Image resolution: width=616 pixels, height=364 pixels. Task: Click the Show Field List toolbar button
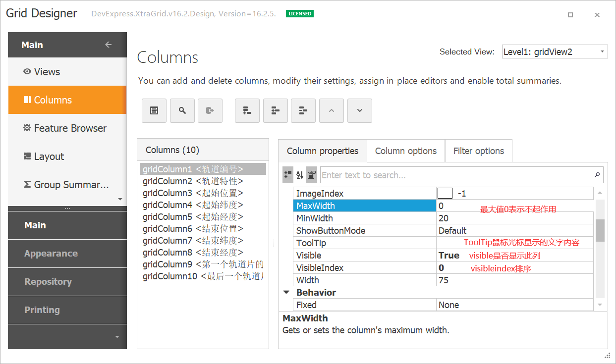[x=154, y=110]
